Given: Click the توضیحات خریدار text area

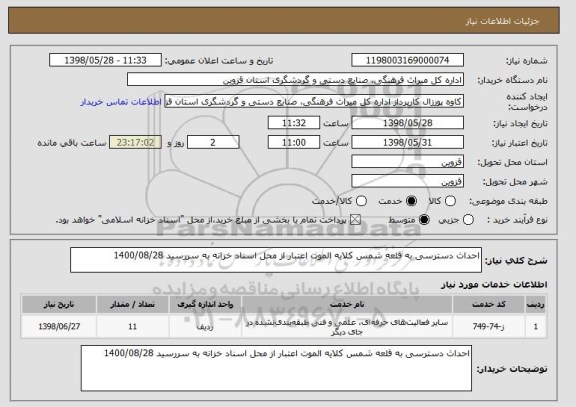Looking at the screenshot, I should [276, 368].
